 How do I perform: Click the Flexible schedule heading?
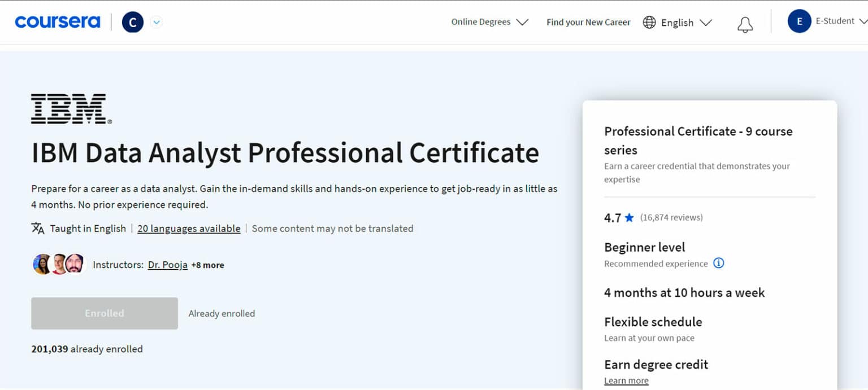click(x=653, y=322)
